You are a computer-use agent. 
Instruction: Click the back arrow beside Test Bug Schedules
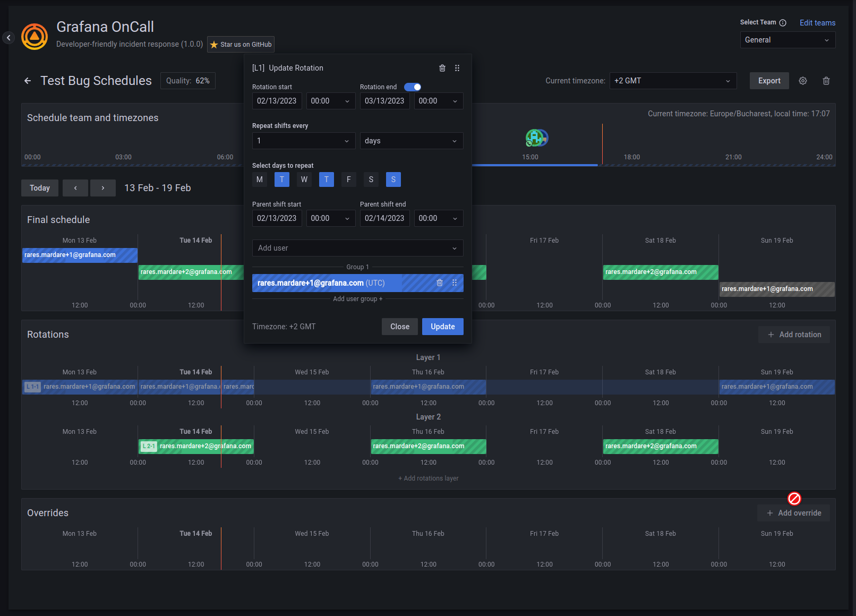click(x=27, y=81)
